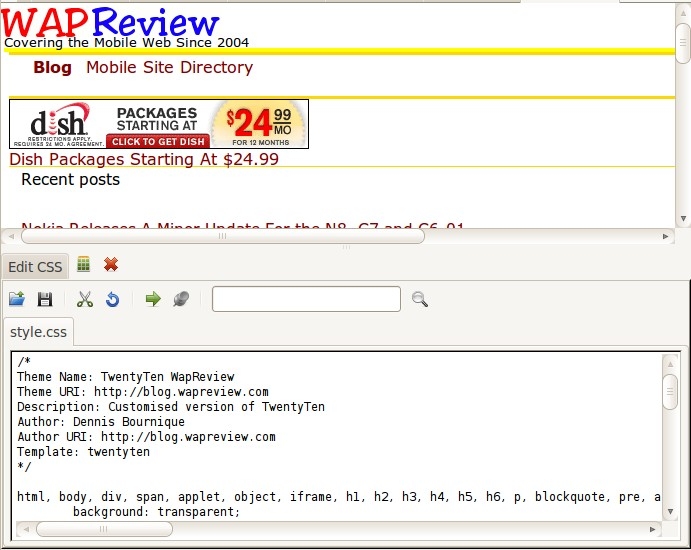Click the CSS editor horizontal scrollbar thumb

click(104, 529)
